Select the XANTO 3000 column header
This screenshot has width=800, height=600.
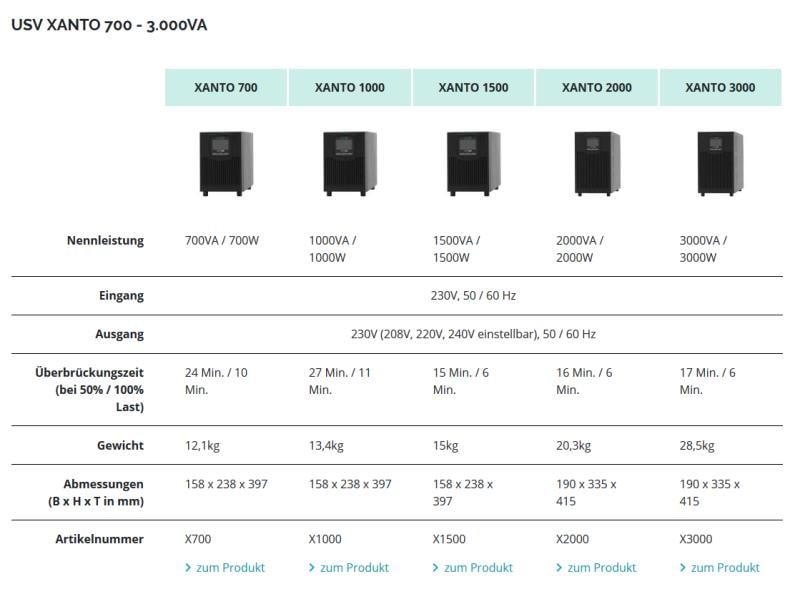coord(720,87)
